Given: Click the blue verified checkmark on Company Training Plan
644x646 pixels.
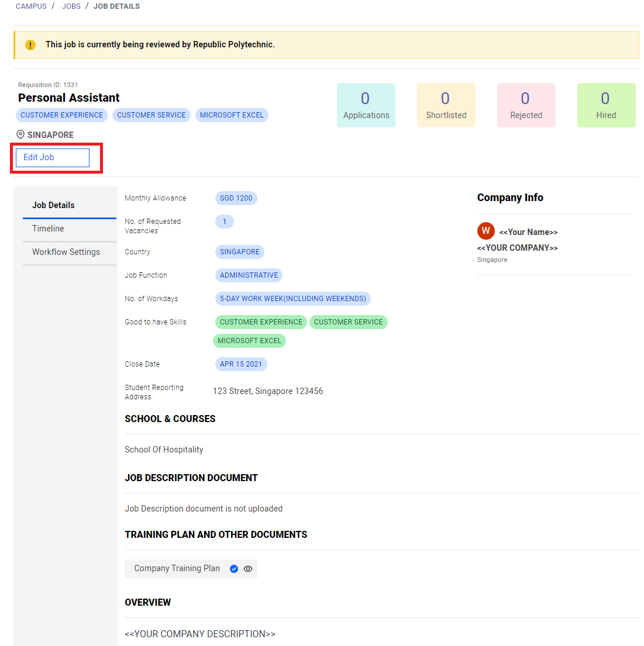Looking at the screenshot, I should tap(234, 569).
